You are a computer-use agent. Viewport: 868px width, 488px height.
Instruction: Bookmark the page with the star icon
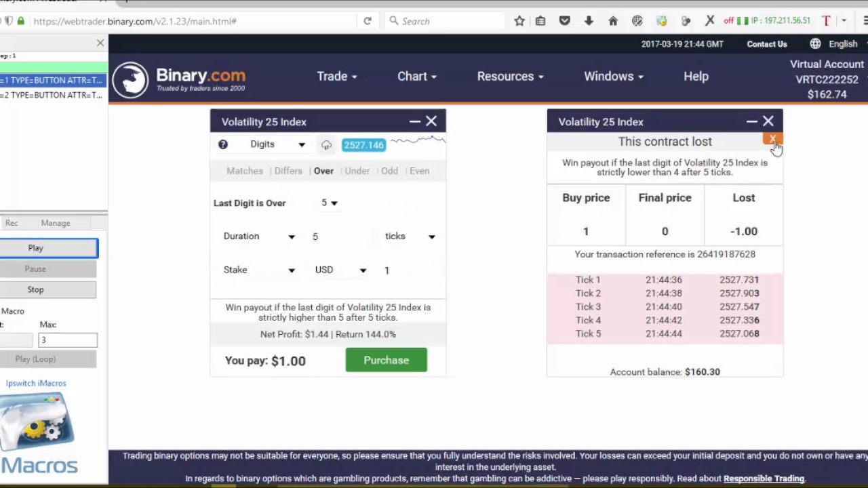click(519, 21)
